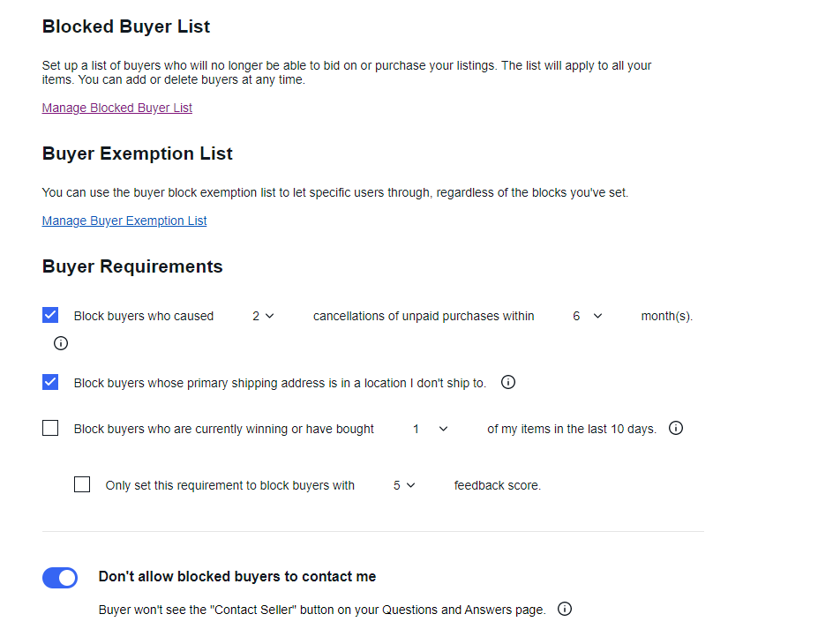Uncheck 'Block buyers who caused' cancellations checkbox
Screen dimensions: 818x644
point(50,315)
